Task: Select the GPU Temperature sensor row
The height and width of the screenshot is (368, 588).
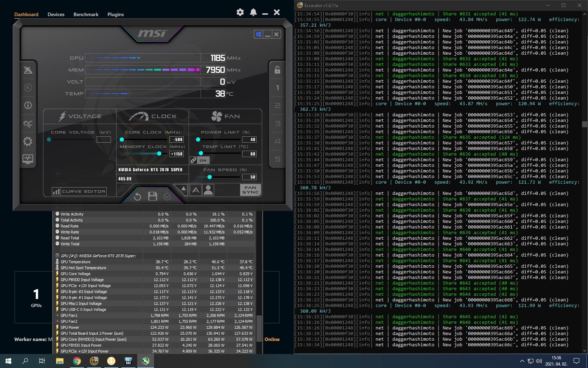Action: [154, 262]
